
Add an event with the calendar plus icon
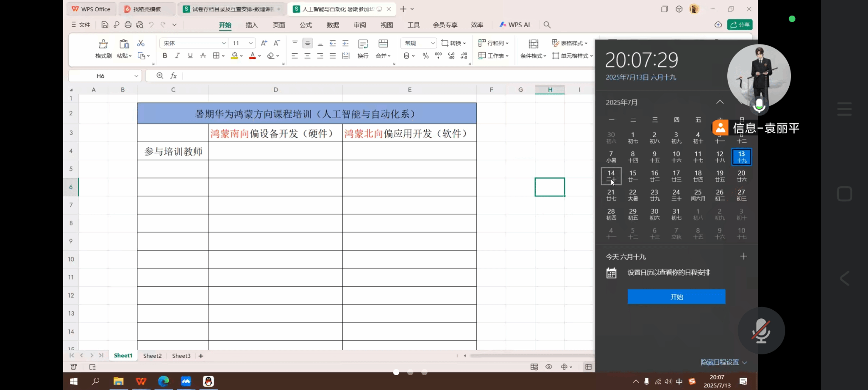click(744, 256)
